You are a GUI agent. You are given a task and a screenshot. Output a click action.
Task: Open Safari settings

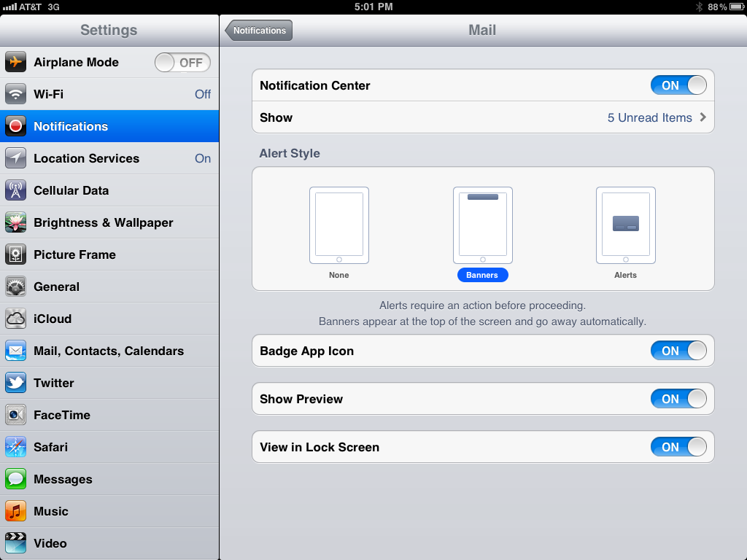point(109,447)
